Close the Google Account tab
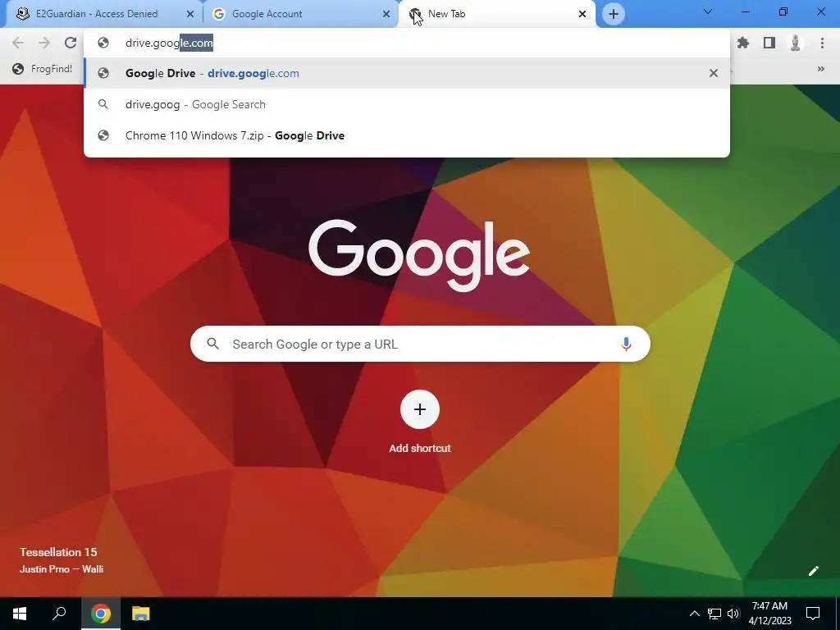The width and height of the screenshot is (840, 630). click(386, 14)
